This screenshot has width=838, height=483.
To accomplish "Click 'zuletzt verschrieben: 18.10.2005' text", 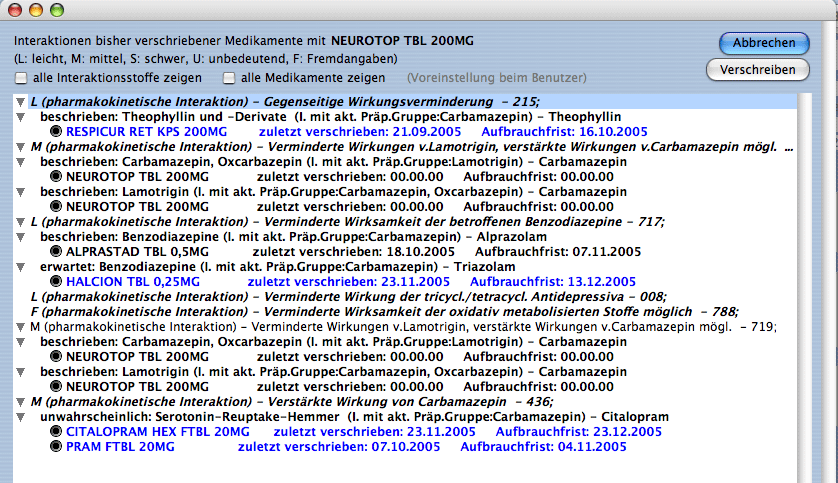I will pyautogui.click(x=354, y=252).
